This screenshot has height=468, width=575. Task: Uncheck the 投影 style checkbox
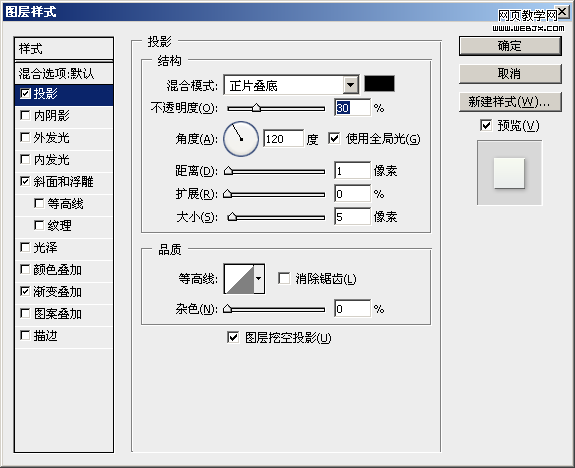click(x=25, y=94)
